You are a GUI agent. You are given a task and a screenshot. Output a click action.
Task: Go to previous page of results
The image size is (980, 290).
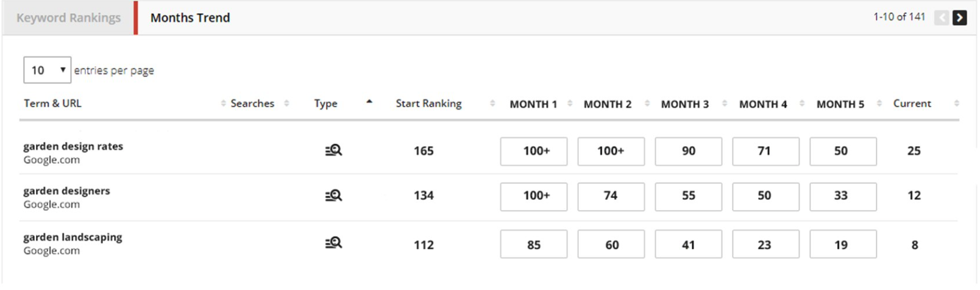click(942, 18)
